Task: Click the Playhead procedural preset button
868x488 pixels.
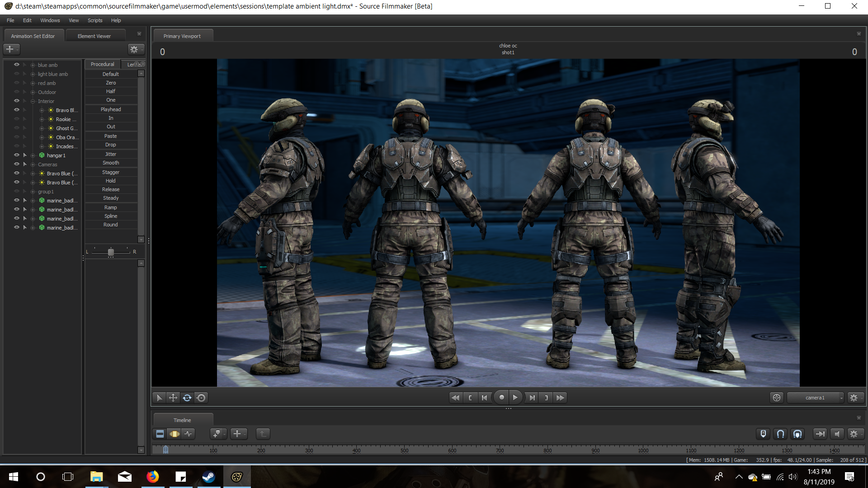Action: click(111, 109)
